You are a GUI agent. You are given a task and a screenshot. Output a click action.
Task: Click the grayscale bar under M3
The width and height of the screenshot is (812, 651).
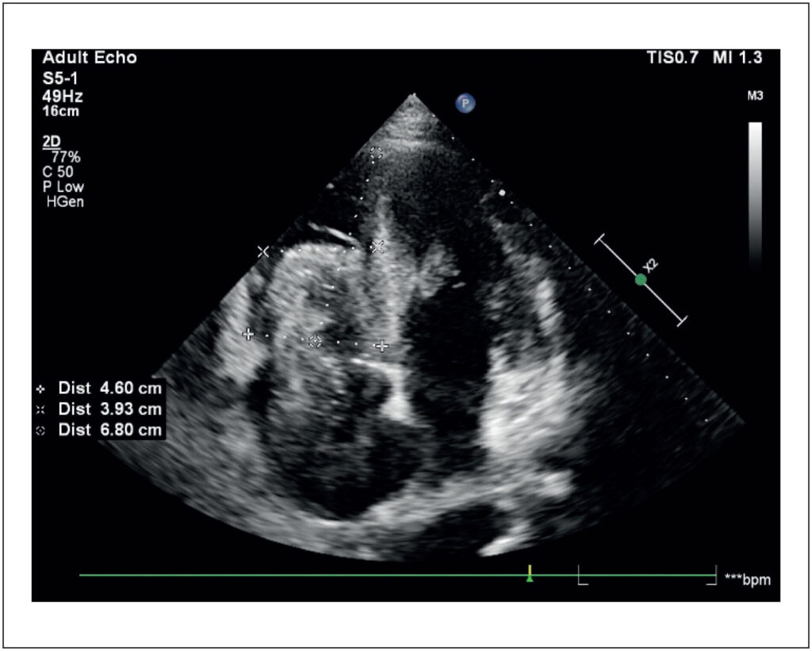pyautogui.click(x=754, y=190)
